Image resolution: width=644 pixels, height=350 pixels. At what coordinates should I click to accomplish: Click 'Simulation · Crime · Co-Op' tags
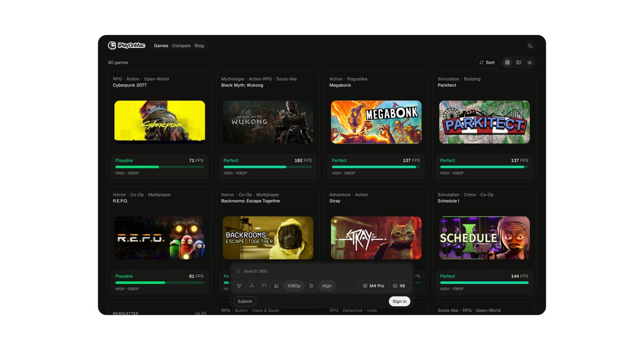click(466, 195)
